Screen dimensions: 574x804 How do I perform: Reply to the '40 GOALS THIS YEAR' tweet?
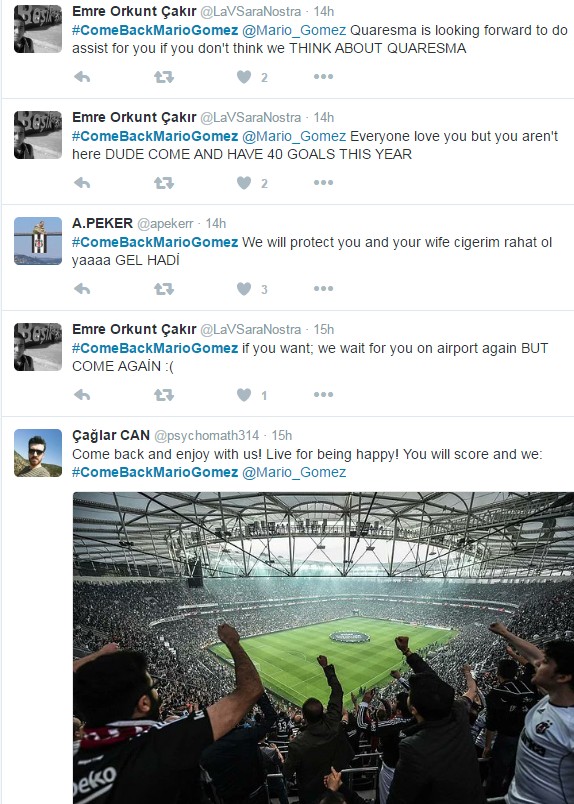tap(82, 183)
